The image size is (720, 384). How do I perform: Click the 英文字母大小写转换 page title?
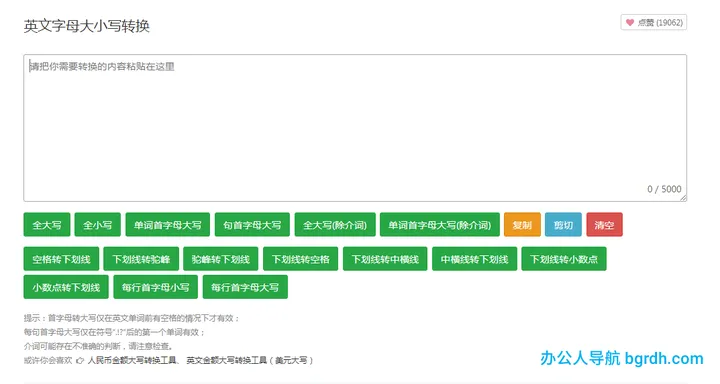87,26
